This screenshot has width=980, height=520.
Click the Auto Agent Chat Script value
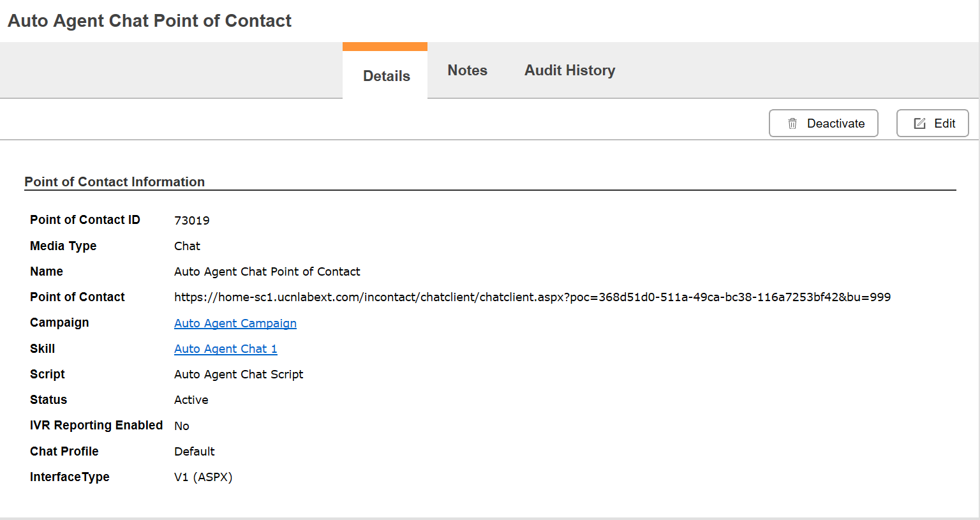(x=239, y=374)
